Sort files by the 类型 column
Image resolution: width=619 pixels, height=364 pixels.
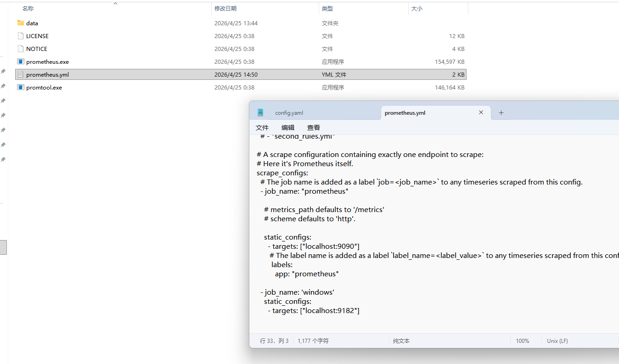(327, 9)
